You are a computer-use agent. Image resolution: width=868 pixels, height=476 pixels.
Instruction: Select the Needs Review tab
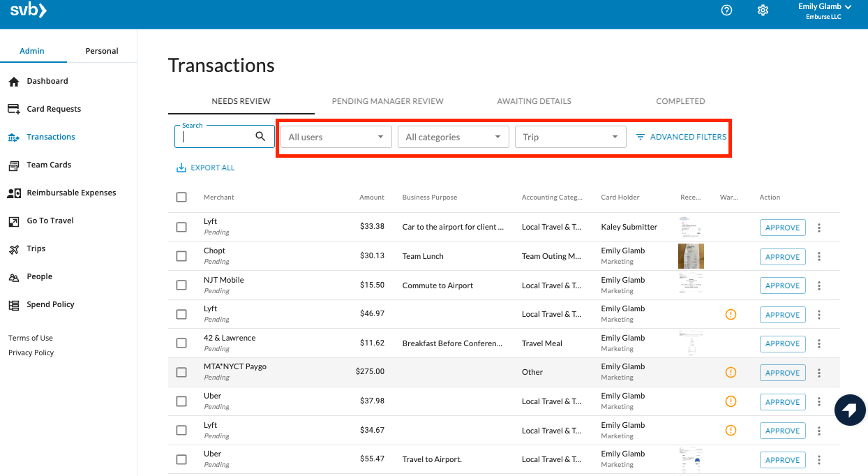tap(241, 101)
